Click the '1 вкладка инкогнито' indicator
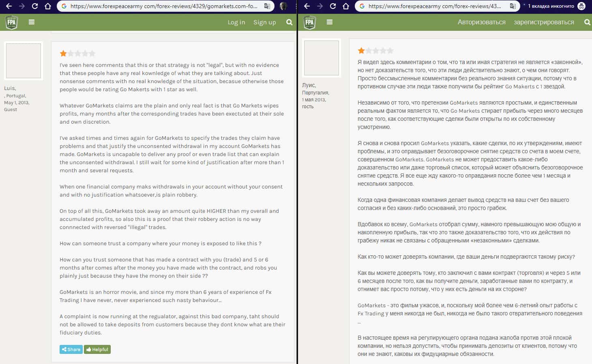This screenshot has width=592, height=364. pos(551,6)
